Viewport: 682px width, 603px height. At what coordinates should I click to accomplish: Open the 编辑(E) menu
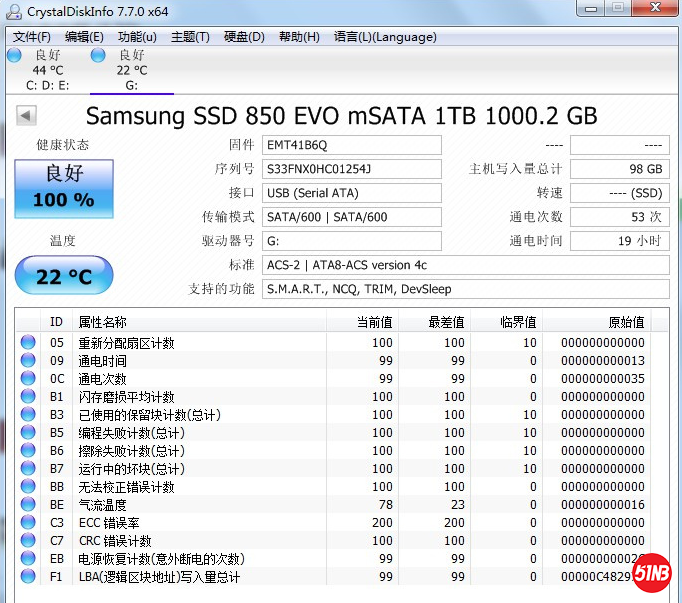point(84,37)
